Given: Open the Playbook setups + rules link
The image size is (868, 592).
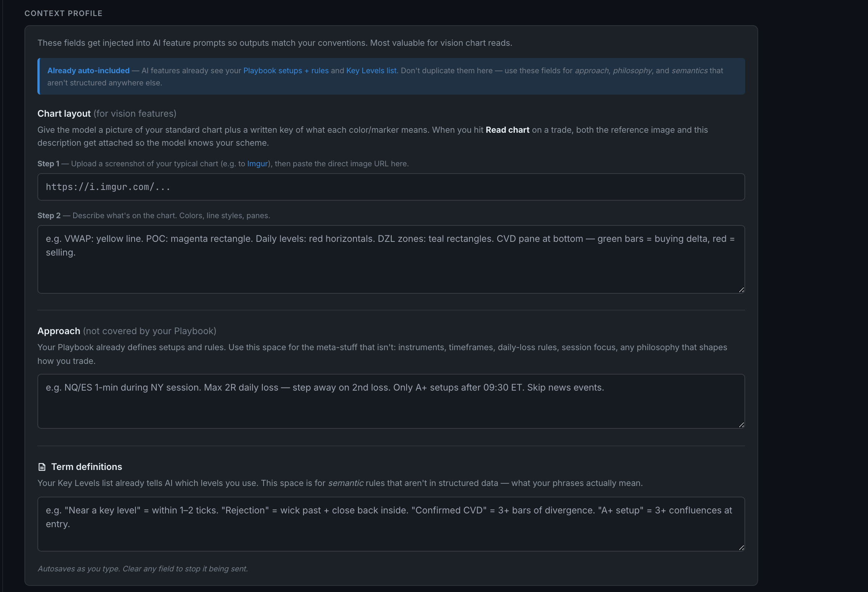Looking at the screenshot, I should (x=286, y=71).
